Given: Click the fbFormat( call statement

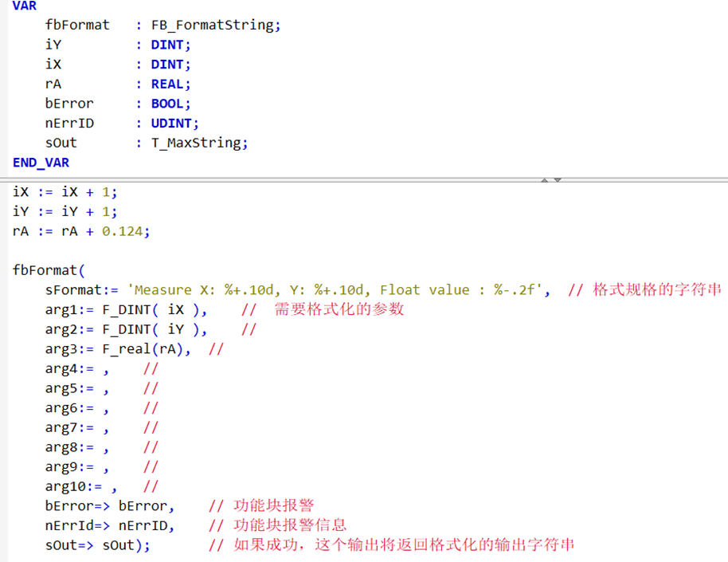Looking at the screenshot, I should coord(49,270).
